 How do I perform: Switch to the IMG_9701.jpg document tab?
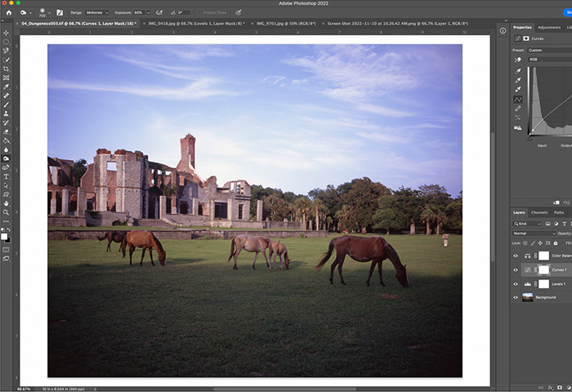pos(286,24)
